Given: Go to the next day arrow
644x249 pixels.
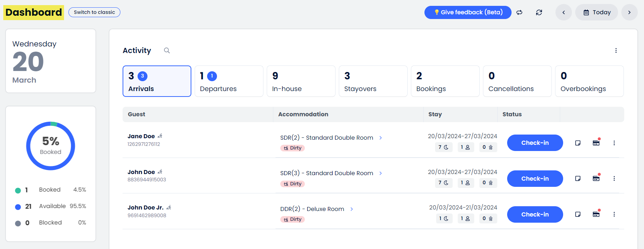Looking at the screenshot, I should pos(629,12).
